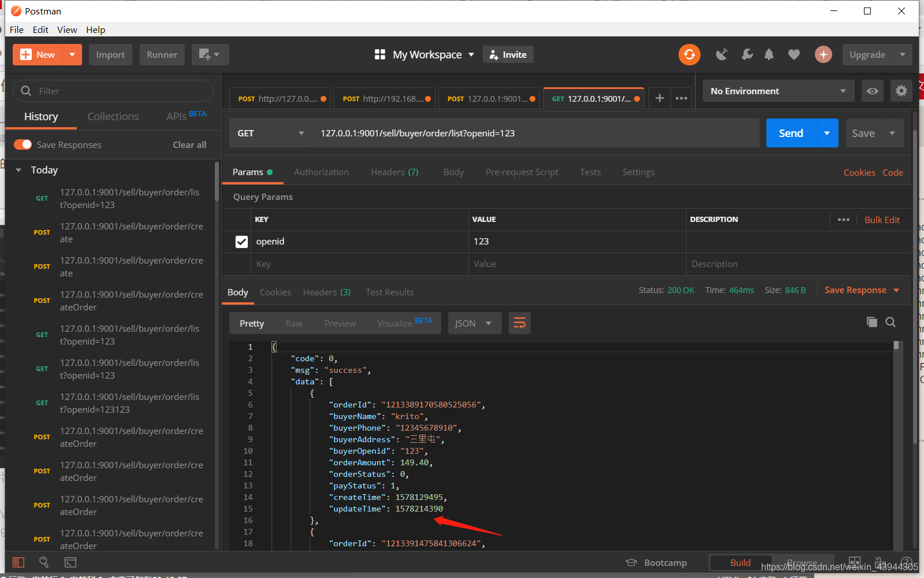Click the new window icon button
The height and width of the screenshot is (578, 924).
point(210,54)
